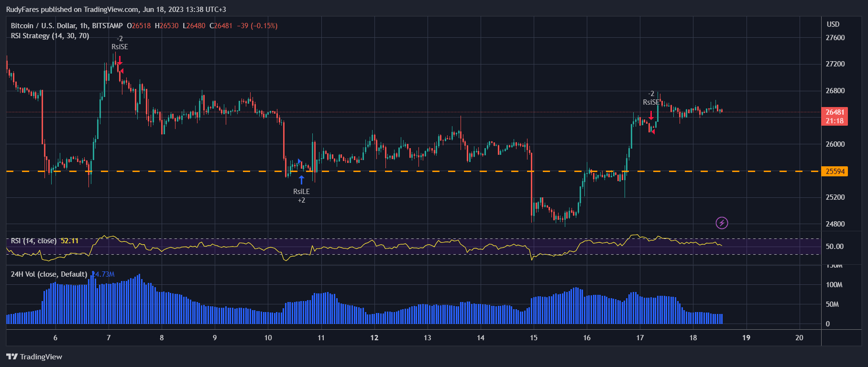868x367 pixels.
Task: Click the RsiLE +2 text label
Action: tap(301, 196)
